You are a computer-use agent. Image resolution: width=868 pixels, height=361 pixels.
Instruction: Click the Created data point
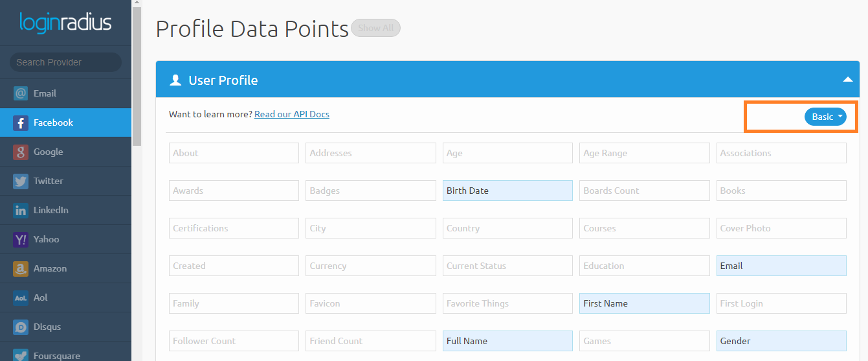pyautogui.click(x=234, y=266)
